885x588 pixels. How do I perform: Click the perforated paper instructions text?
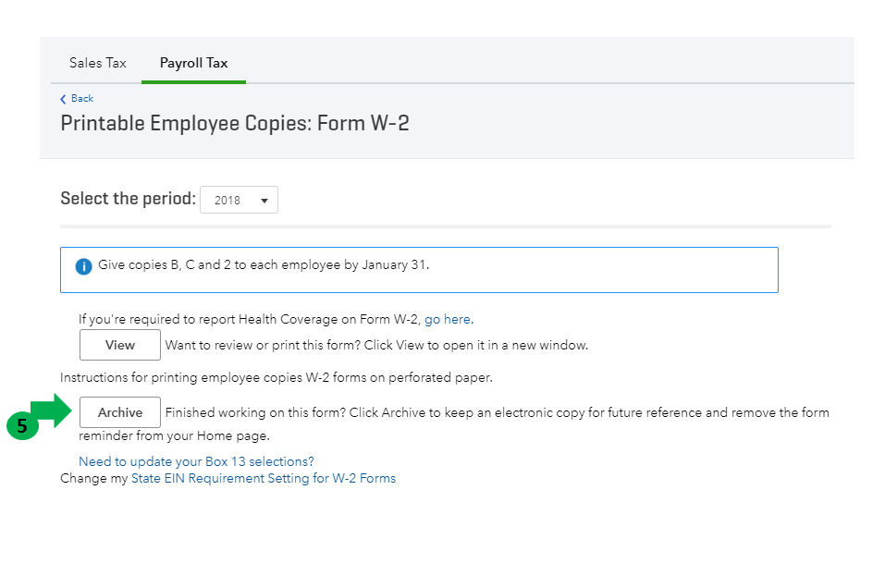pos(276,377)
